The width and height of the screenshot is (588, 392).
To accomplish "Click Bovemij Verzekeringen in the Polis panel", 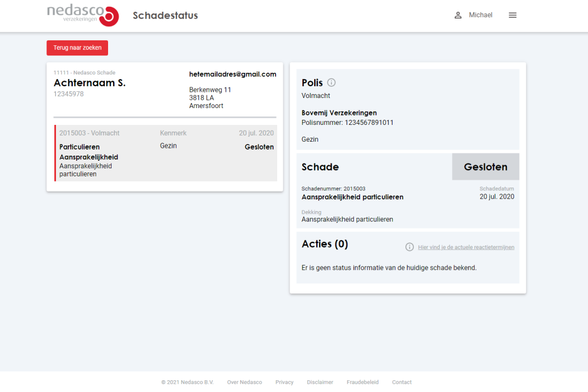I will [x=339, y=113].
